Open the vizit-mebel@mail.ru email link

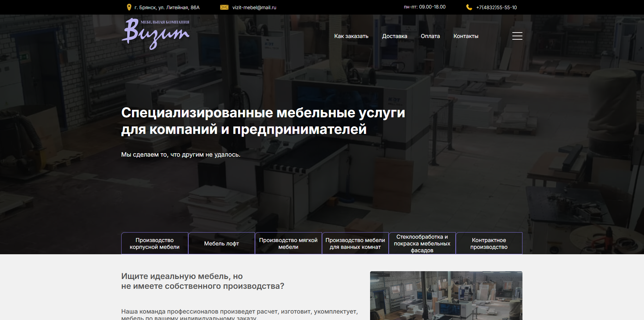254,7
